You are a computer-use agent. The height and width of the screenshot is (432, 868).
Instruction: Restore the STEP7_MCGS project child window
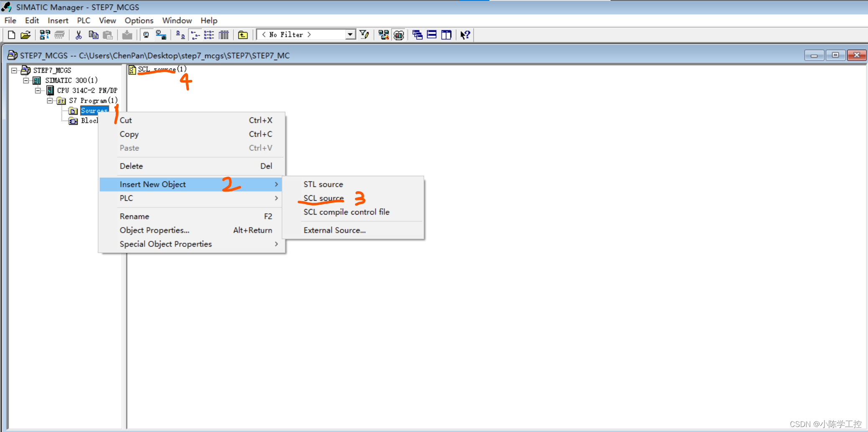click(835, 55)
